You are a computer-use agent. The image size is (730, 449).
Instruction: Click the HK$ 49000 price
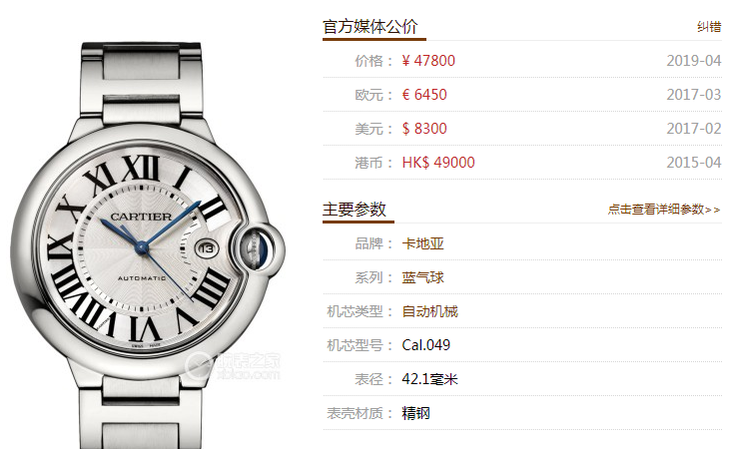(438, 163)
